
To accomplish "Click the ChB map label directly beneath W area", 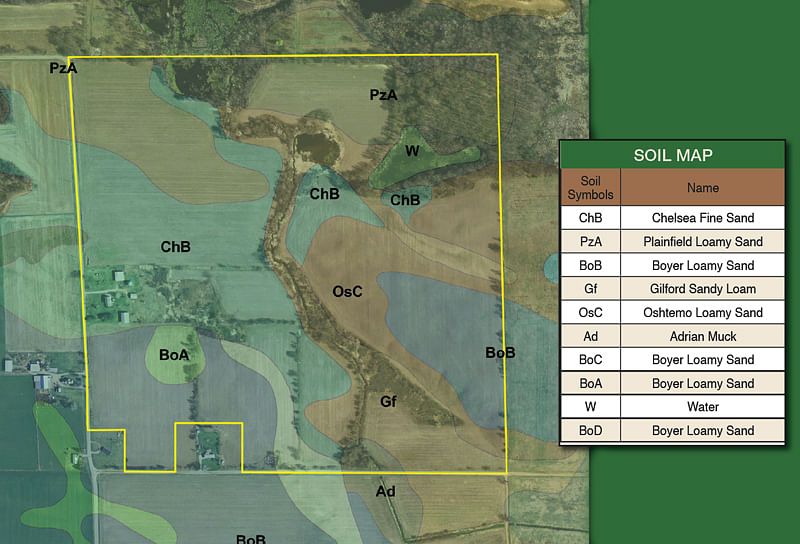I will 405,200.
